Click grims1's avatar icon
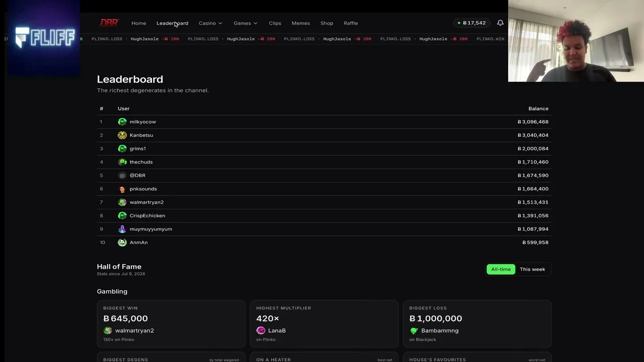Screen dimensions: 644x362 coord(122,148)
